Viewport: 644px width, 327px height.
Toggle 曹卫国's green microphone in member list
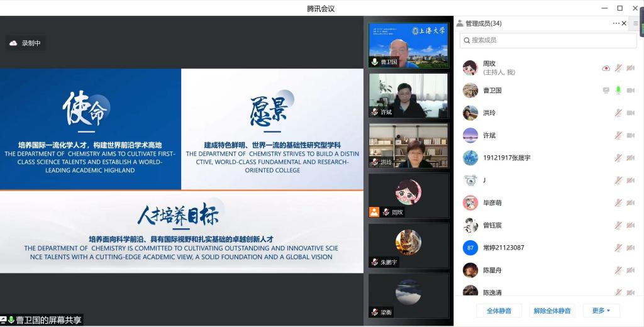[x=618, y=91]
